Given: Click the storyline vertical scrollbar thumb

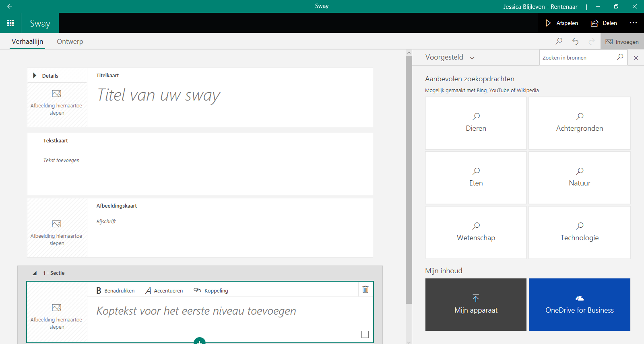Looking at the screenshot, I should click(x=409, y=179).
